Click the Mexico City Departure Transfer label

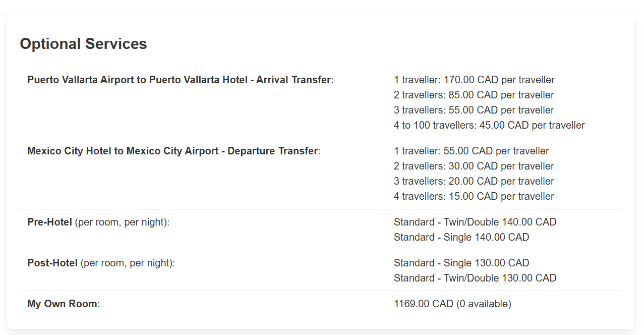172,151
